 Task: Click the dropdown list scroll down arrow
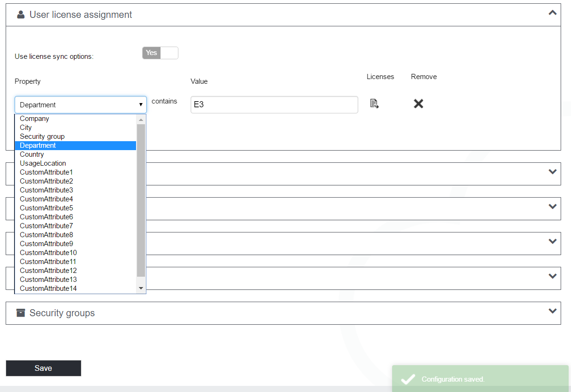141,288
